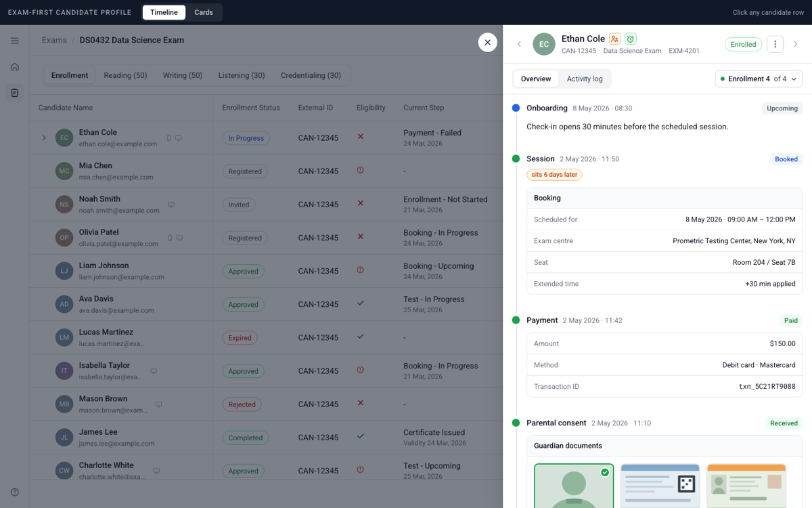Open the Activity log tab

point(585,79)
